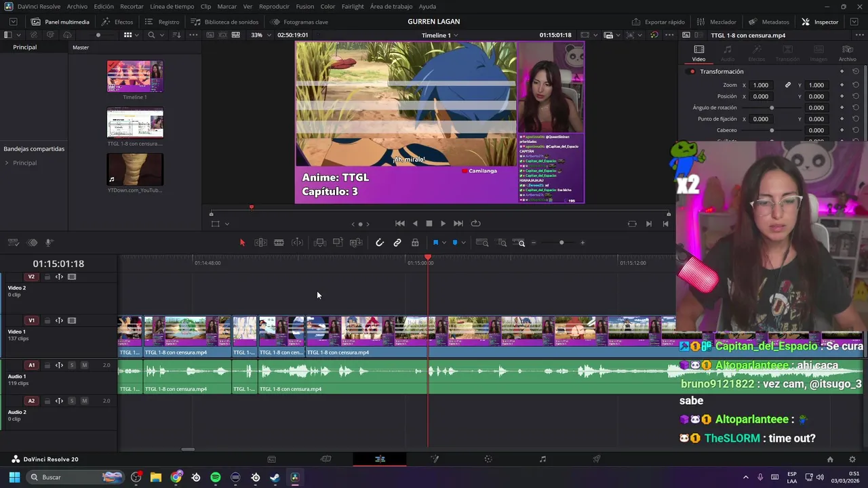Open the Color page icon
Screen dimensions: 868x488
pyautogui.click(x=488, y=459)
